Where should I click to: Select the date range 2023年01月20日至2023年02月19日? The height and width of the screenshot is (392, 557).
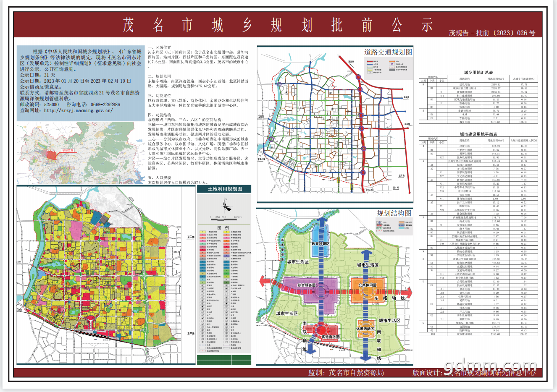pos(87,81)
